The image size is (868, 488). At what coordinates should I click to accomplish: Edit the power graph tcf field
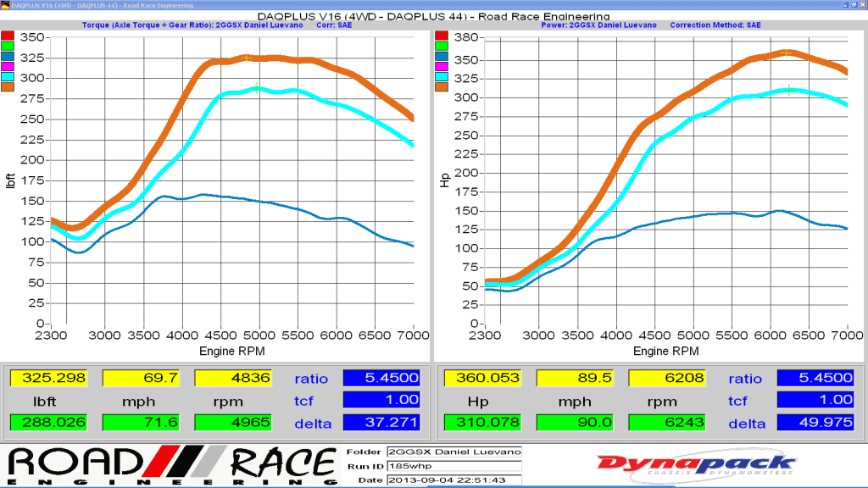815,400
